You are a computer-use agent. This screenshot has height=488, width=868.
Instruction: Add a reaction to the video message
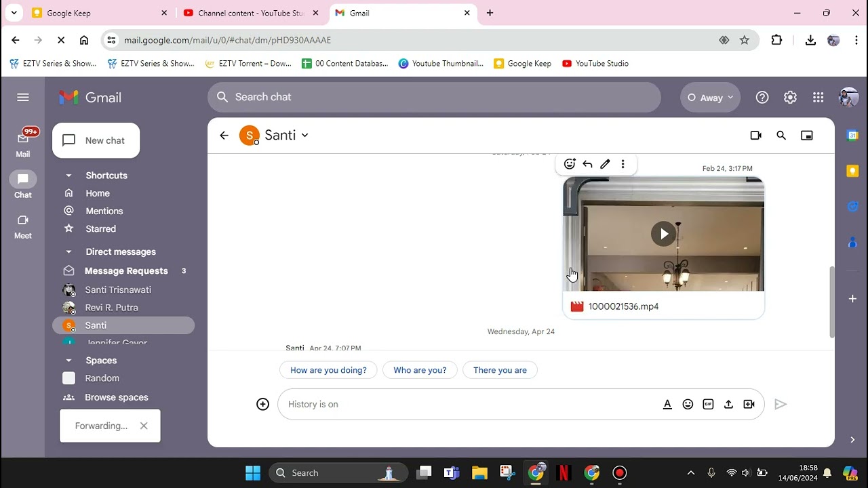pos(570,163)
